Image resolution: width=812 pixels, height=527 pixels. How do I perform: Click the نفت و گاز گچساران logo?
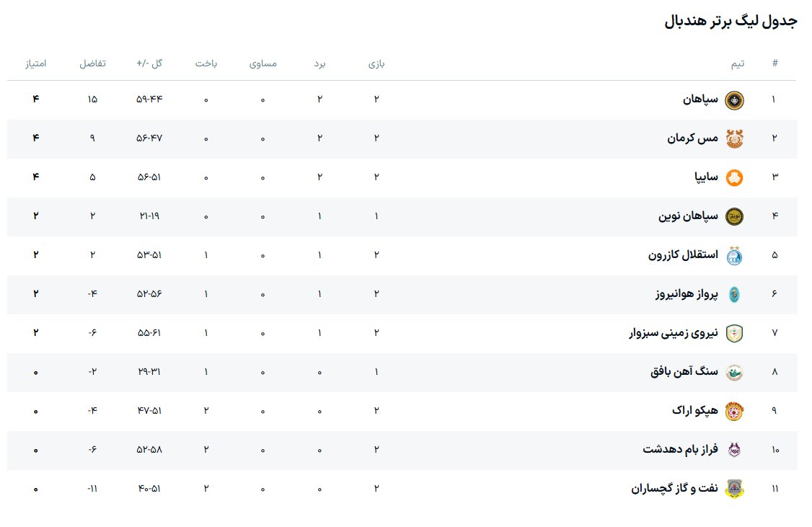[x=733, y=489]
